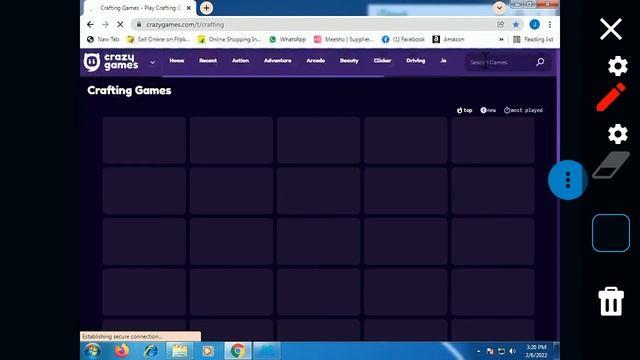Screen dimensions: 640x360
Task: Open the WhatsApp bookmark
Action: (x=288, y=39)
